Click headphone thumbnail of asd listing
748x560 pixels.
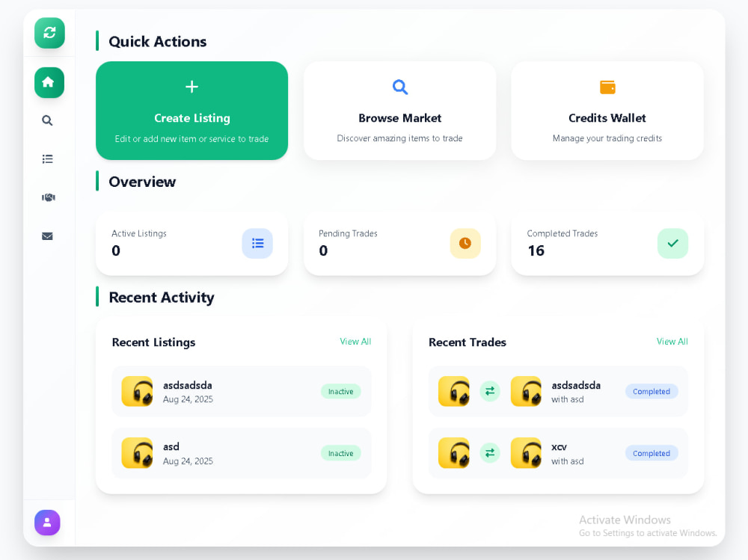(x=138, y=452)
